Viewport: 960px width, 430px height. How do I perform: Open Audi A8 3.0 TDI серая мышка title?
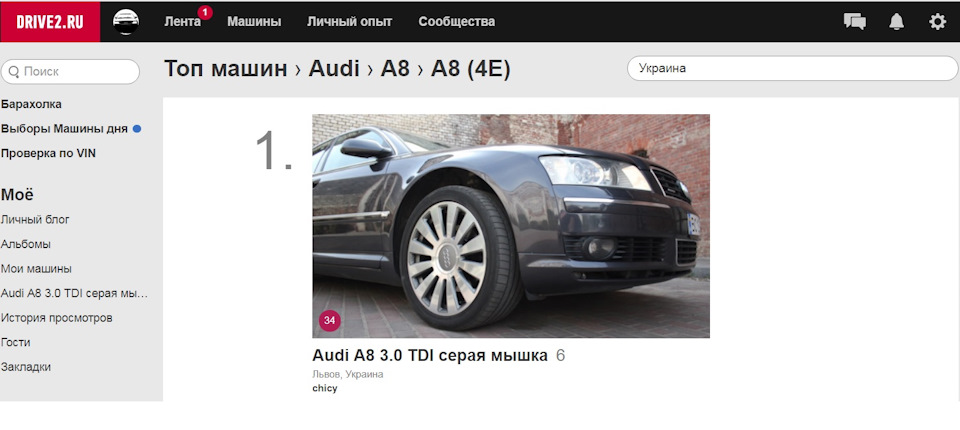430,355
